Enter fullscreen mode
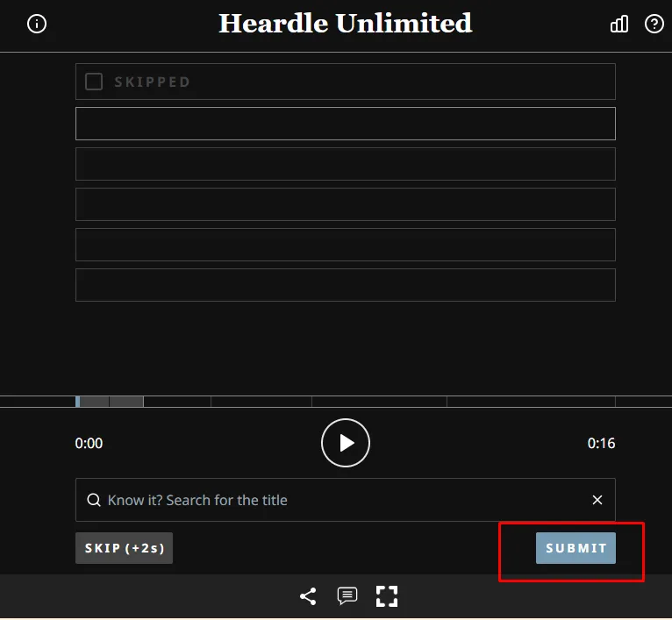Viewport: 672px width, 620px height. 387,596
